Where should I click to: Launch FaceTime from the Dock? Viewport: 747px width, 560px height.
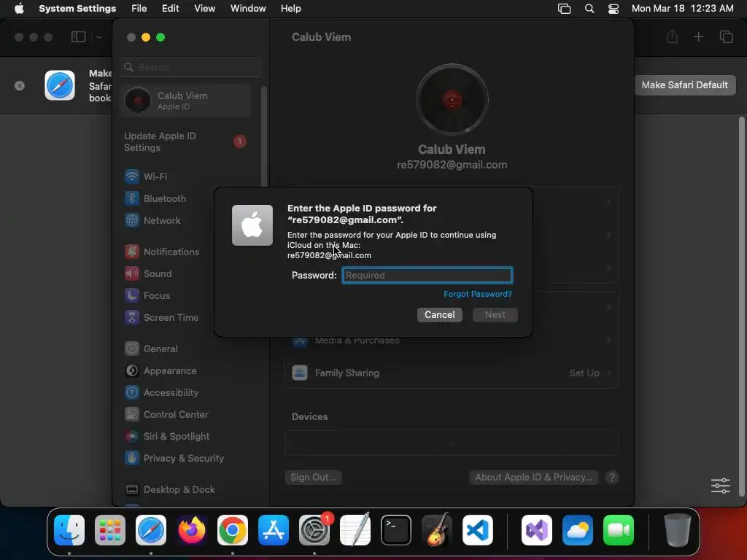(x=619, y=530)
